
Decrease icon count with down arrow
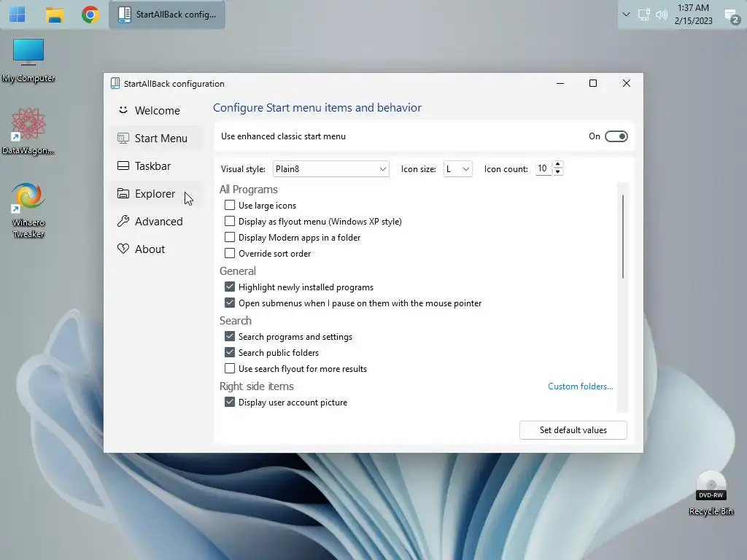tap(558, 172)
